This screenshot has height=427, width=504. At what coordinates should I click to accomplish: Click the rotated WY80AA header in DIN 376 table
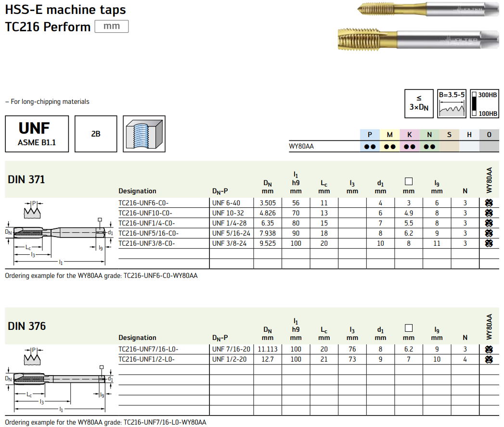pos(489,327)
